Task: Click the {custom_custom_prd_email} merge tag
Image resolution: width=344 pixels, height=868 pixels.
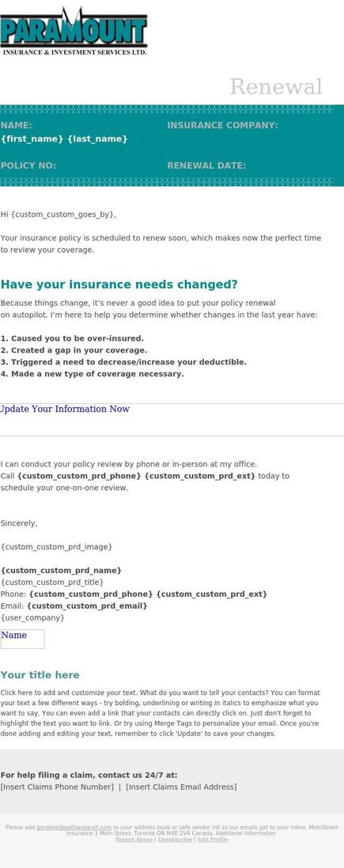Action: point(87,606)
